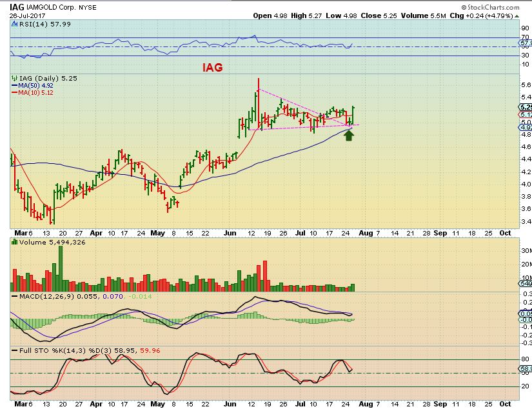
Task: Click the blue MACD signal value '0.070'
Action: click(x=113, y=296)
